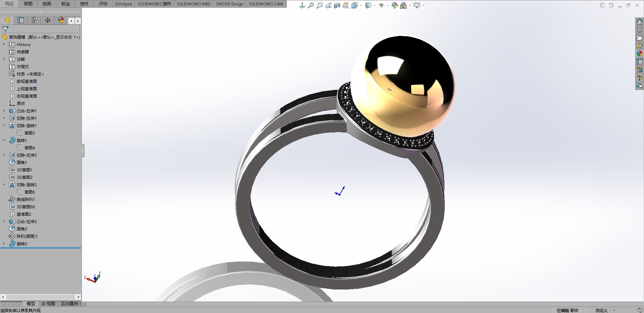Image resolution: width=644 pixels, height=313 pixels.
Task: Open the Display Style dropdown arrow
Action: (x=374, y=5)
